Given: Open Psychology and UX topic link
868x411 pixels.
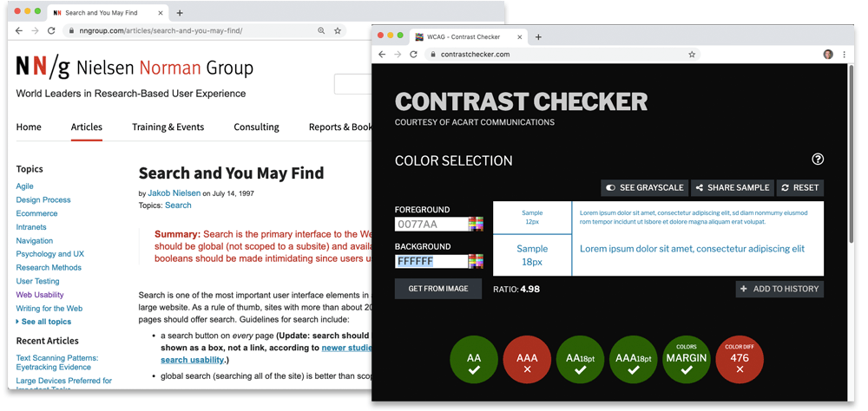Looking at the screenshot, I should click(x=49, y=254).
